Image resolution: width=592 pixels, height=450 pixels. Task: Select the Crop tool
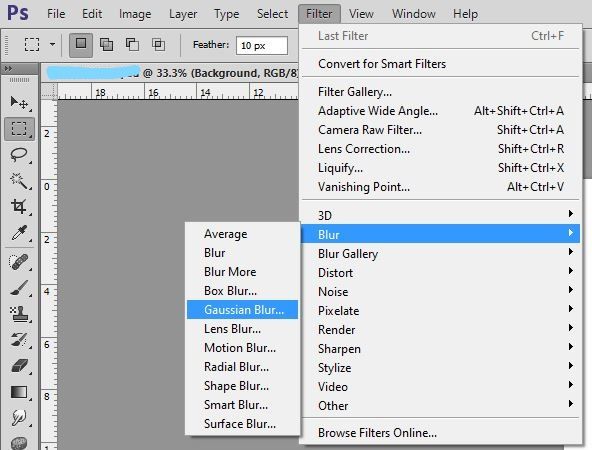pyautogui.click(x=19, y=207)
